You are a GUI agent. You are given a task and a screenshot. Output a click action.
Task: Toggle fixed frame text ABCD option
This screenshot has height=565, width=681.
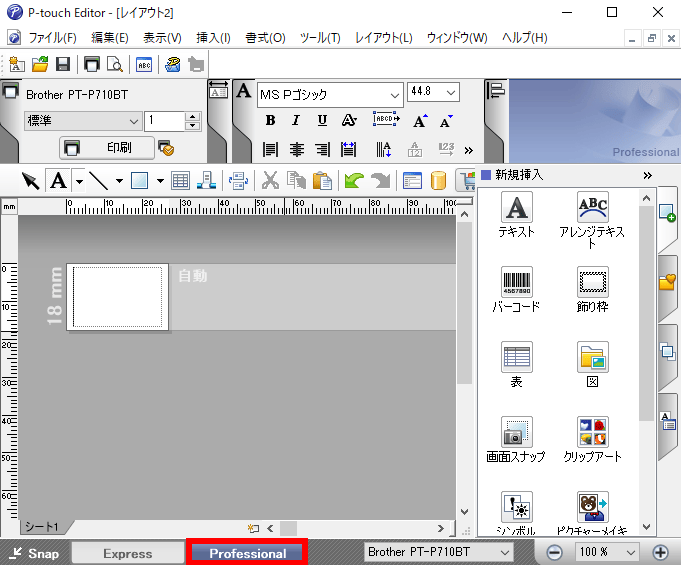[386, 119]
